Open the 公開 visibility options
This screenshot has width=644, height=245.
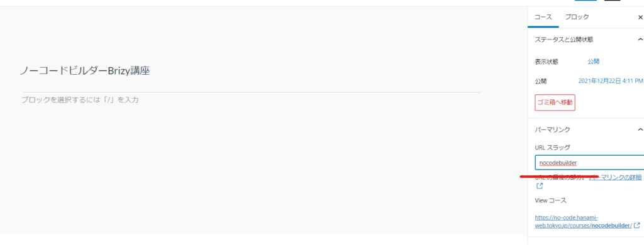pos(593,62)
